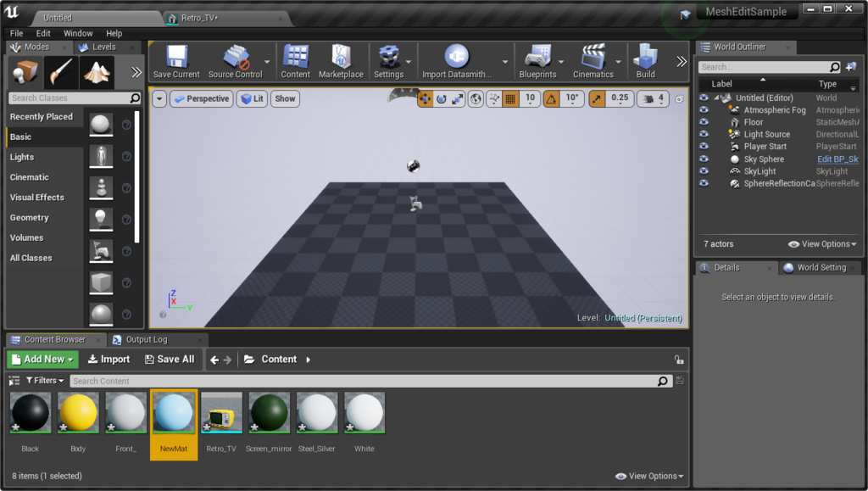Viewport: 868px width, 491px height.
Task: Click the Build toolbar icon
Action: [646, 58]
